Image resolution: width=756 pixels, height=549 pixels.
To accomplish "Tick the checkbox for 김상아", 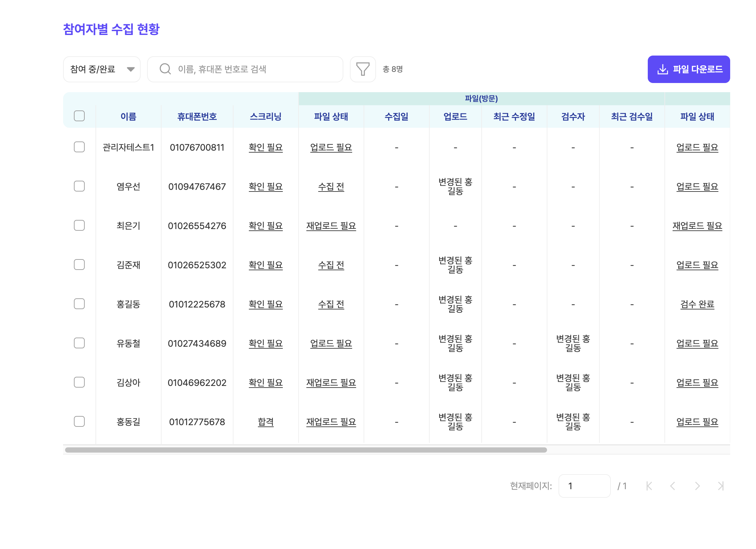I will (79, 382).
